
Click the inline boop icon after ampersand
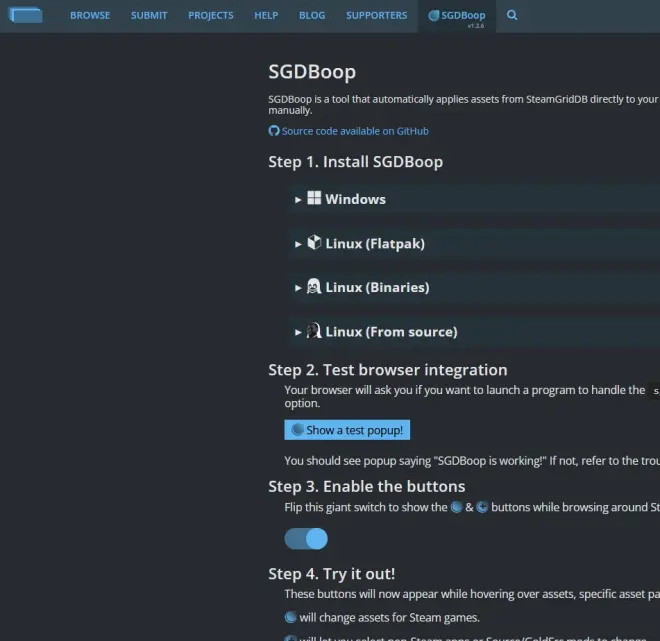click(x=482, y=507)
